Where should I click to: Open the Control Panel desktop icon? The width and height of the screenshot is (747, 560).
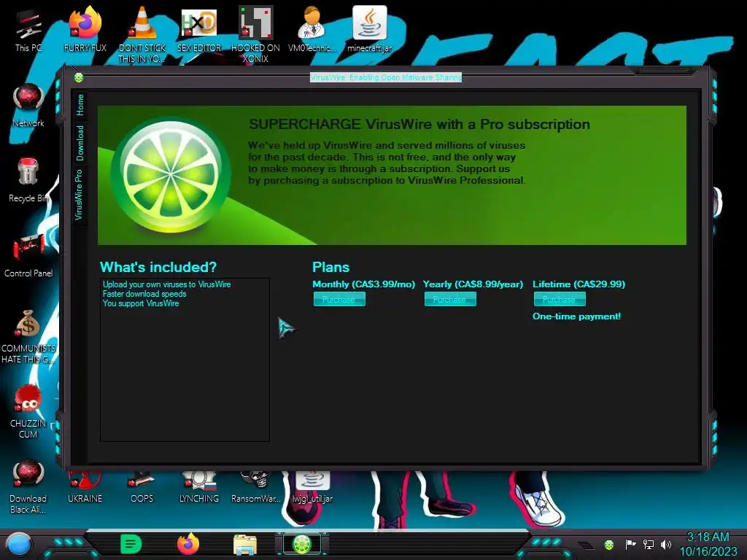coord(28,255)
